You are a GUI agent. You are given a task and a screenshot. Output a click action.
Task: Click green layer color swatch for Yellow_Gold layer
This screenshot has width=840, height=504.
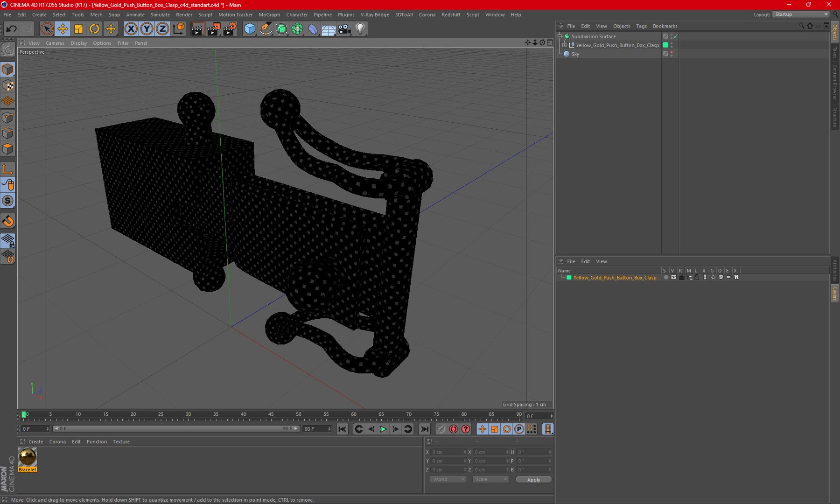click(569, 278)
